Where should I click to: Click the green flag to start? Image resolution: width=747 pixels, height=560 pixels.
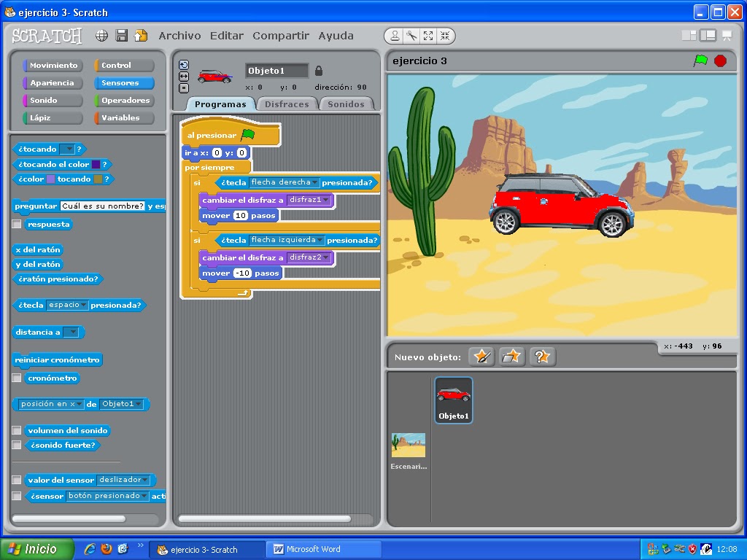pos(700,61)
